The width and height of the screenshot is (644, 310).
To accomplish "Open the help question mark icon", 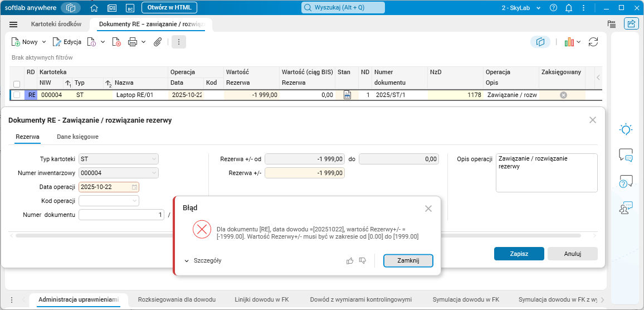I will pos(554,7).
